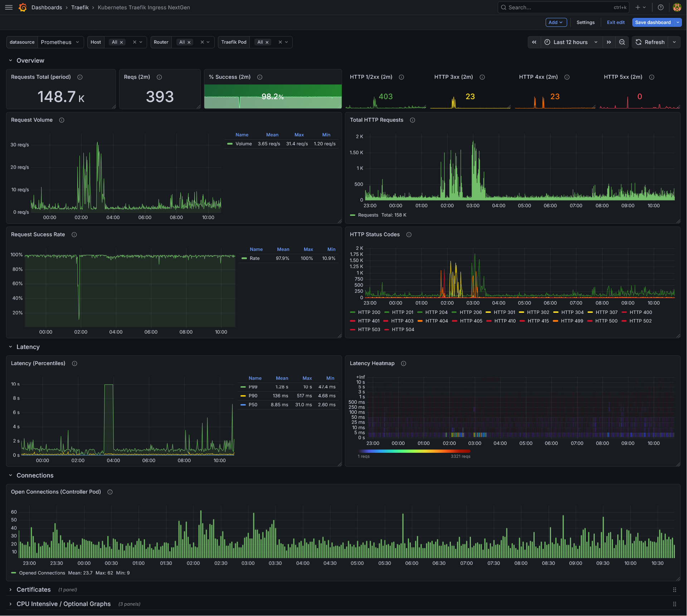This screenshot has width=687, height=616.
Task: Open the Traefik Pod dropdown arrow
Action: 287,42
